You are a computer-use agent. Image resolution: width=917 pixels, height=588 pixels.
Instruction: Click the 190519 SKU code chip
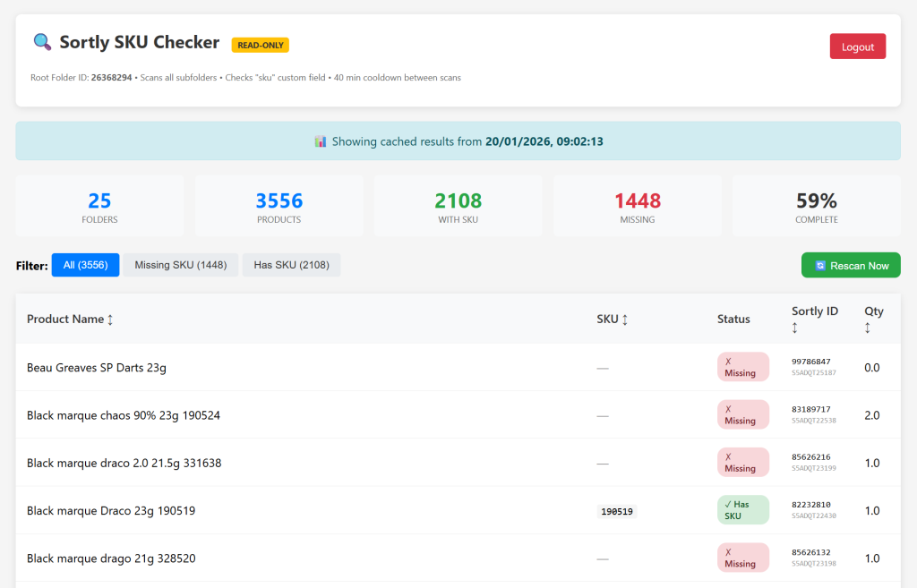click(x=617, y=512)
